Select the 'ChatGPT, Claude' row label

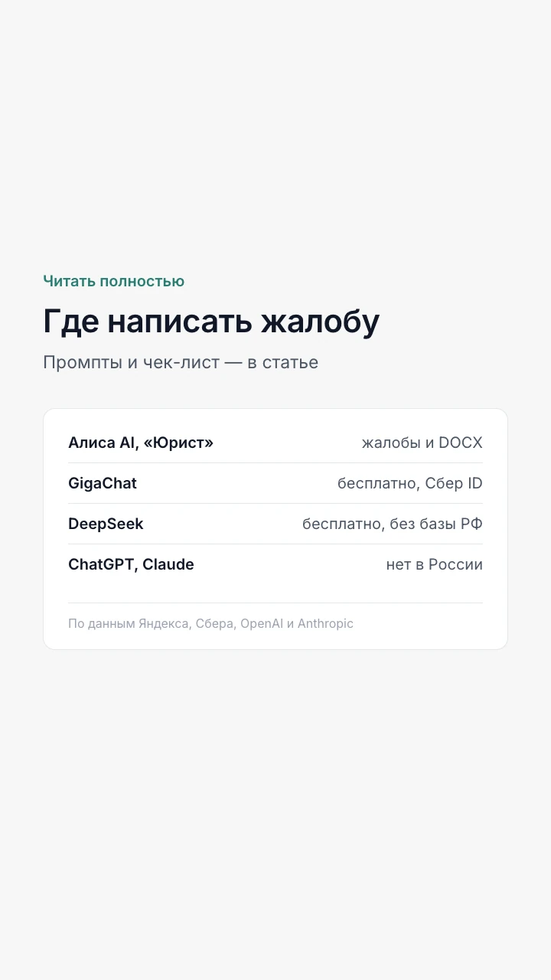tap(131, 564)
